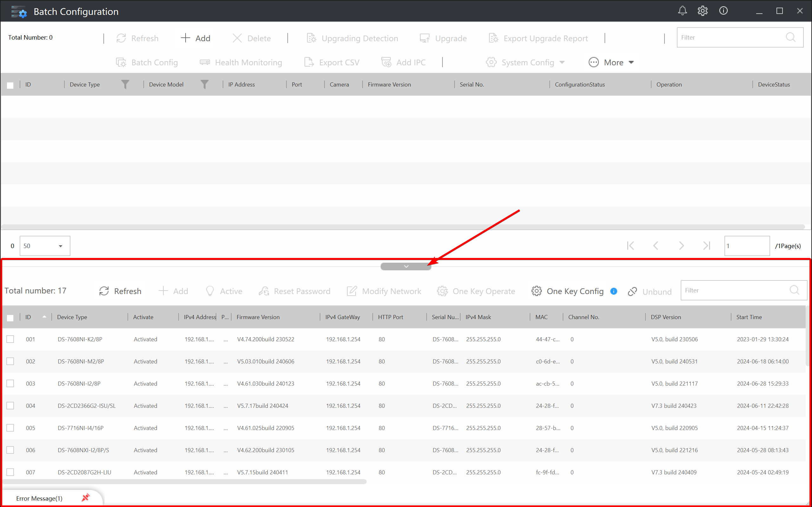Open the page size dropdown showing 50
Image resolution: width=812 pixels, height=507 pixels.
pos(45,246)
